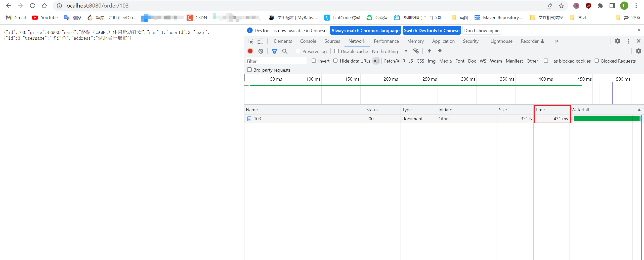Click Always match Chrome's language button
644x260 pixels.
pos(365,30)
